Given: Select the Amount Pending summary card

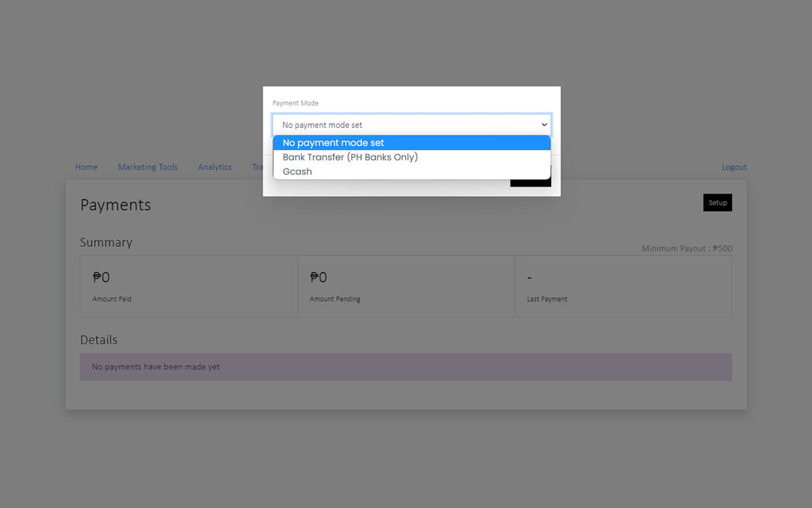Looking at the screenshot, I should click(x=406, y=287).
